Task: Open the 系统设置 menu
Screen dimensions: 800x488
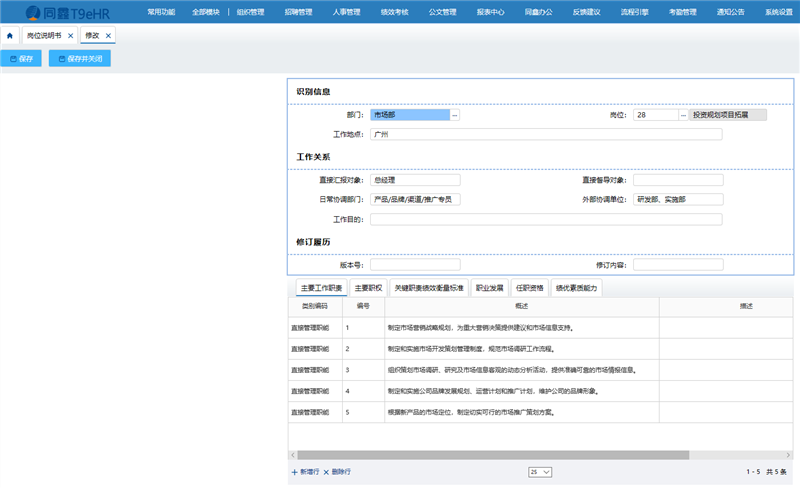Action: coord(778,12)
